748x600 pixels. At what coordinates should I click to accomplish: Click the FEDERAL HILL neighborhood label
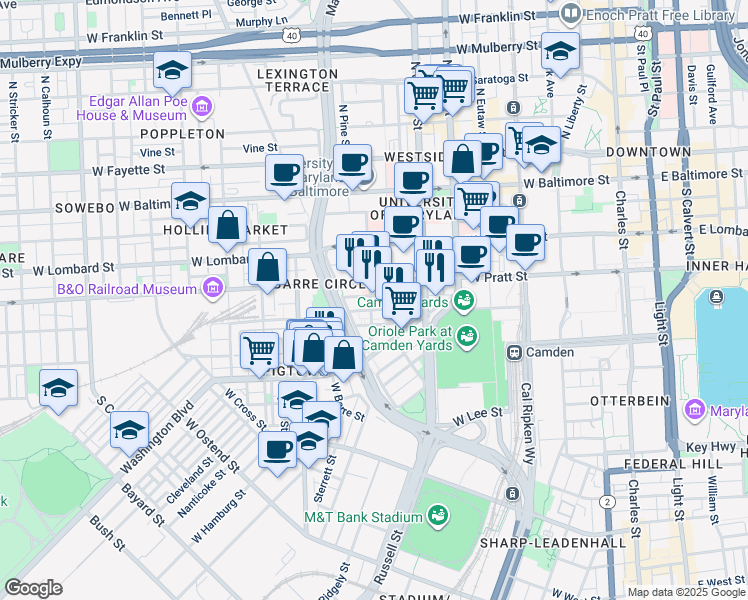pos(673,464)
